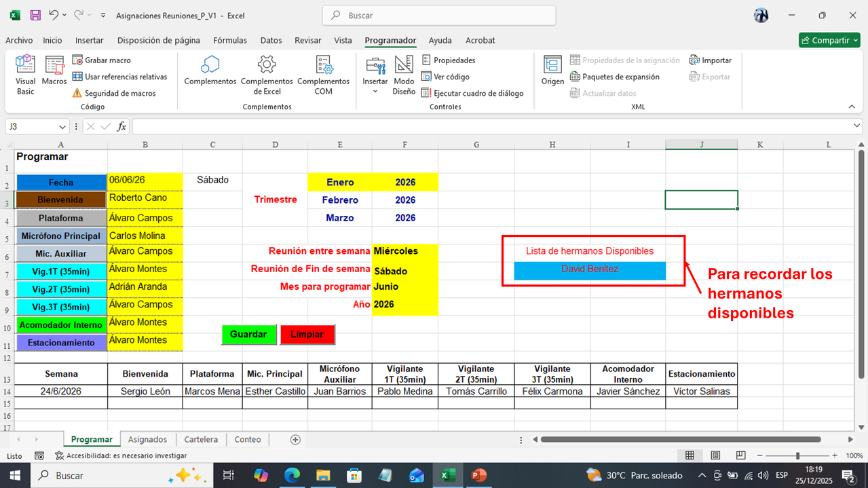Open the Visual Basic editor

(x=25, y=75)
